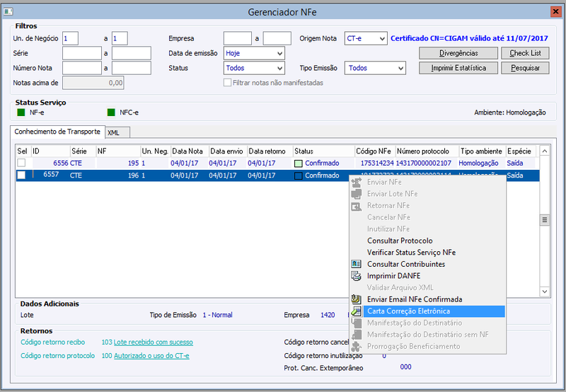
Task: Click the Consultar Contribuintes icon
Action: (x=357, y=264)
